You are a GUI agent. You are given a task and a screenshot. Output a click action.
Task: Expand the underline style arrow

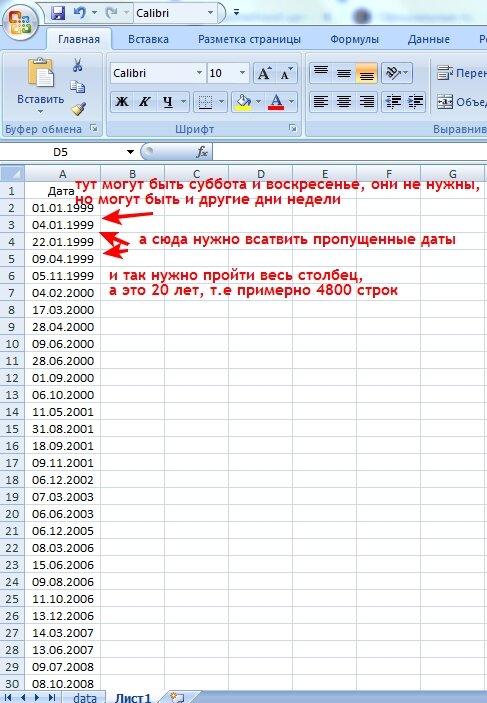click(x=183, y=102)
